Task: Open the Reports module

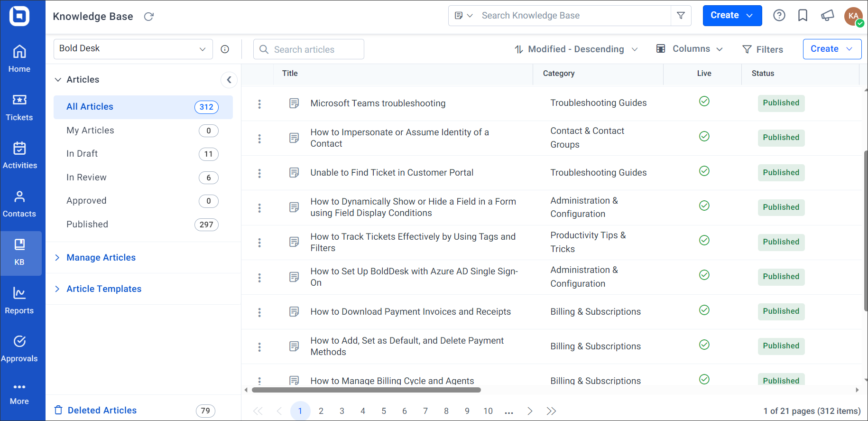Action: [19, 301]
